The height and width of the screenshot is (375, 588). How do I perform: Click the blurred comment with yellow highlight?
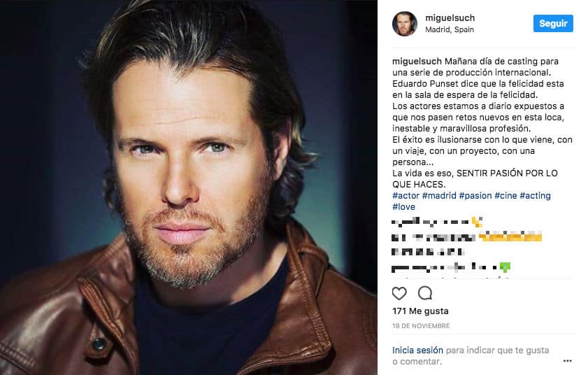click(x=467, y=237)
